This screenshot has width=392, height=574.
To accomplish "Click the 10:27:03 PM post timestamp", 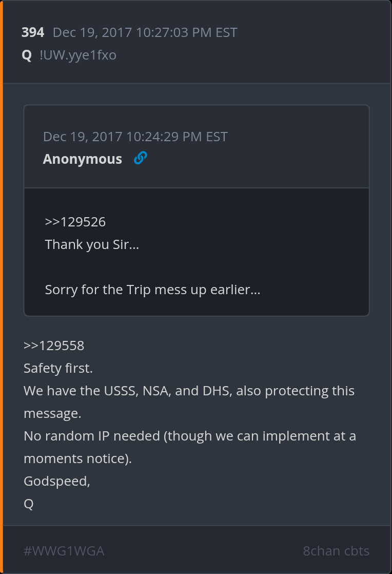I will tap(145, 32).
